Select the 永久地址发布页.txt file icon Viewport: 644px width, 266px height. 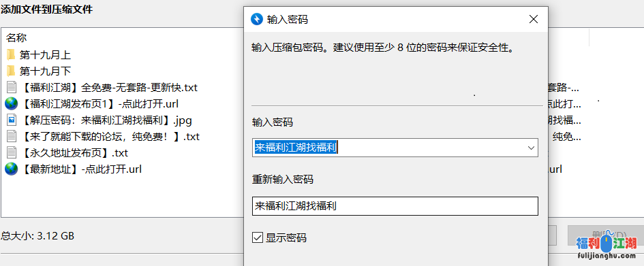(x=12, y=153)
